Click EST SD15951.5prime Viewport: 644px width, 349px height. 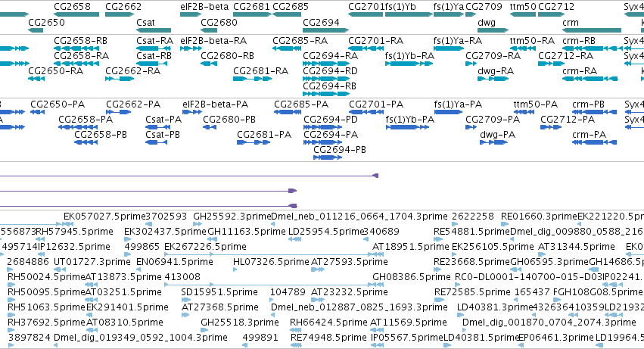[219, 292]
